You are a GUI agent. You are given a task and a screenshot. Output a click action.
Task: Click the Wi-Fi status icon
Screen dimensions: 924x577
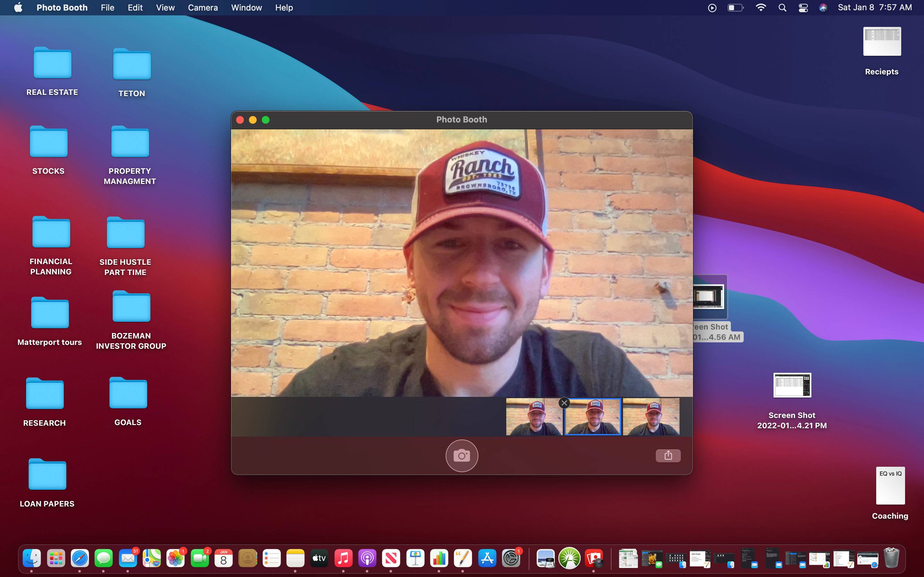[761, 8]
